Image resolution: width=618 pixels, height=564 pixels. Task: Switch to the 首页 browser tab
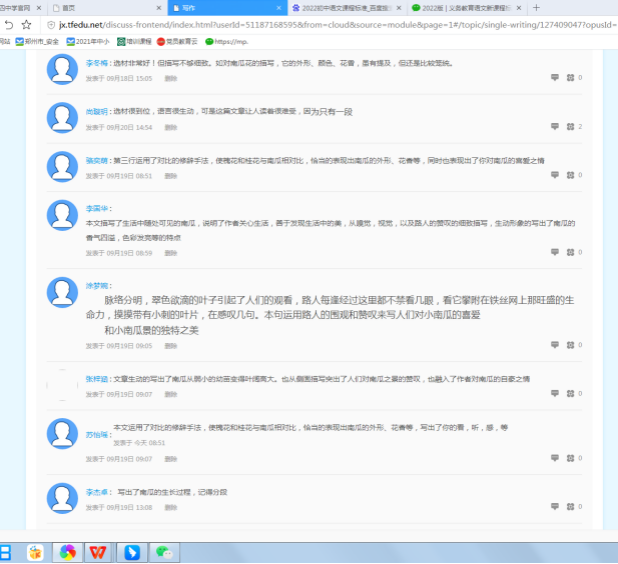(x=95, y=7)
